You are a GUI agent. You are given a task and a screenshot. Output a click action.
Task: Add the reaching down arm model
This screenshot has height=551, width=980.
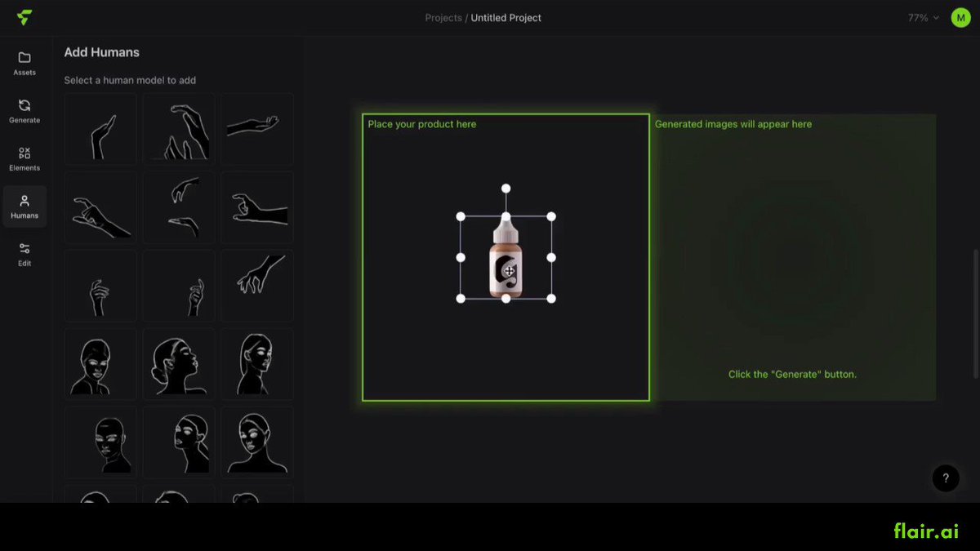coord(257,286)
